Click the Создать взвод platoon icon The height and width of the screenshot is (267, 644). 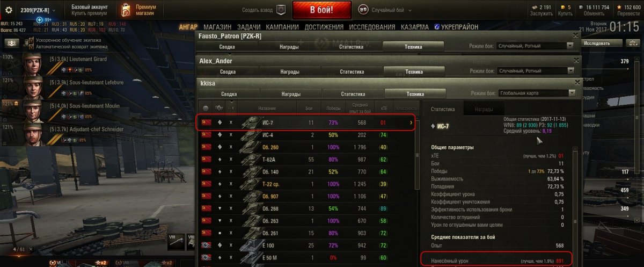(x=281, y=10)
